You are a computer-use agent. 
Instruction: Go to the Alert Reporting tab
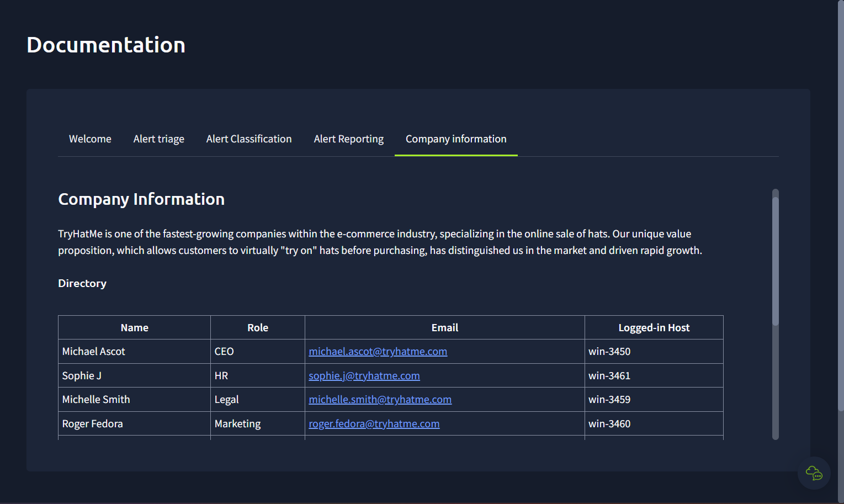[x=349, y=139]
